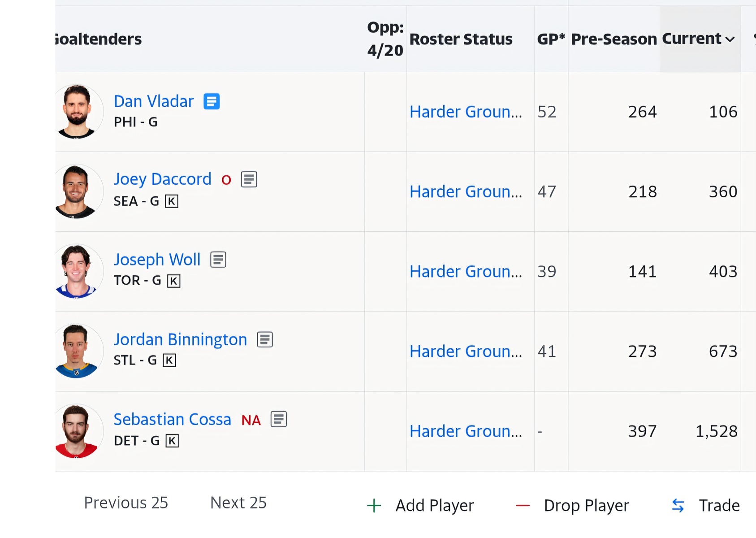Click the keeper K badge next to TOR - G
756x538 pixels.
pyautogui.click(x=173, y=281)
